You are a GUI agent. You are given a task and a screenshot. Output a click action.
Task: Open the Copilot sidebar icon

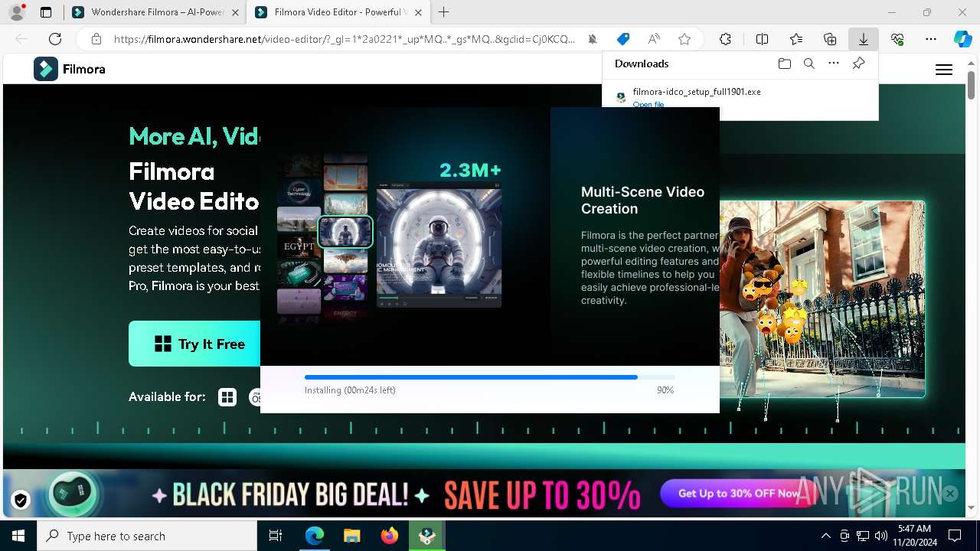(962, 39)
